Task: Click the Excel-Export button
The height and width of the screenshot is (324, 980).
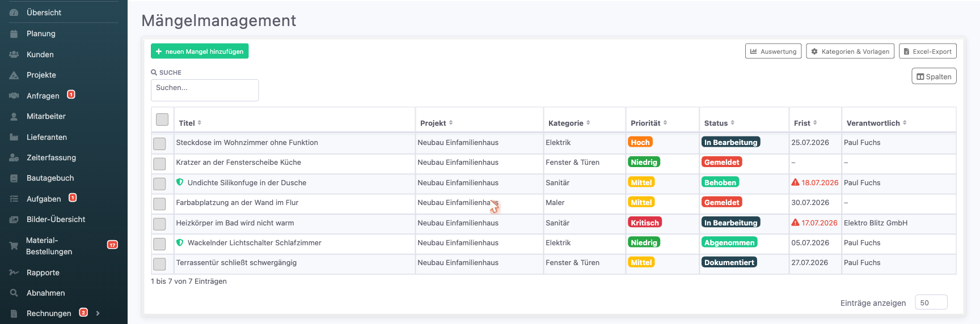Action: pyautogui.click(x=928, y=51)
